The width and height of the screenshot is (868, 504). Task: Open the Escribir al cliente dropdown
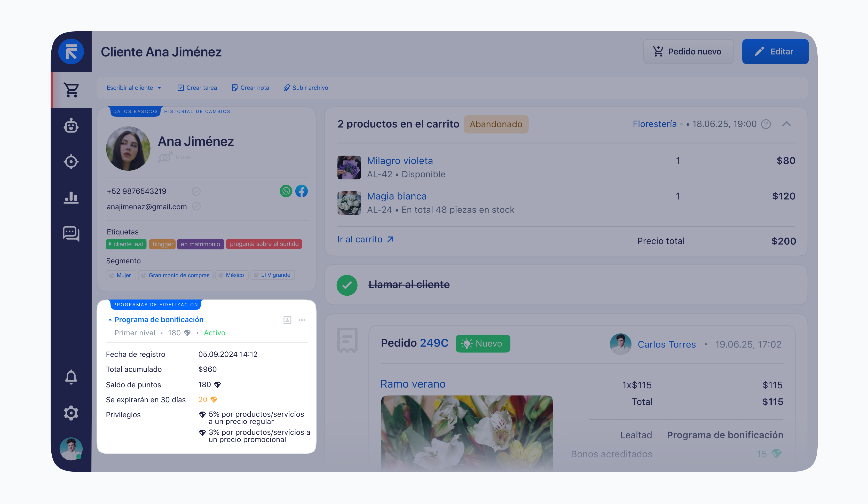[x=134, y=88]
